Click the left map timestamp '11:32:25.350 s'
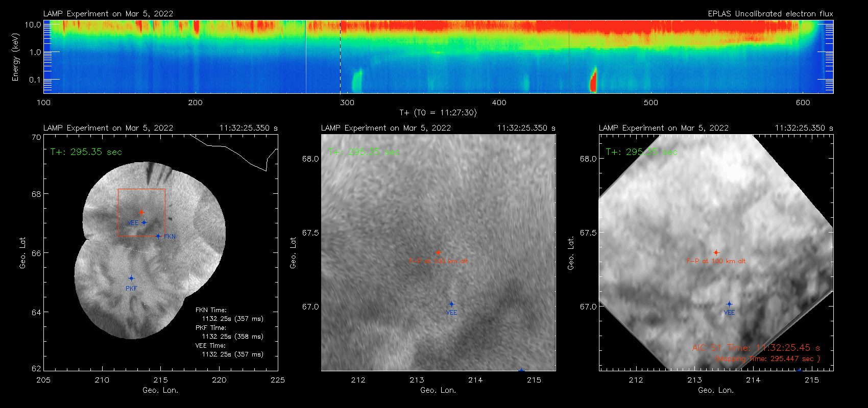Viewport: 868px width, 408px height. 249,128
